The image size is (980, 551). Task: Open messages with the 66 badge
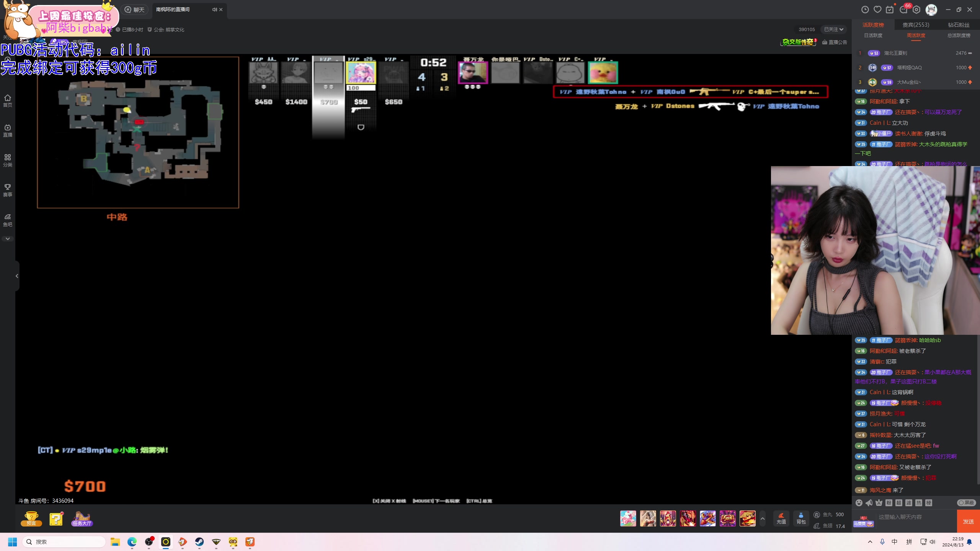click(x=904, y=9)
